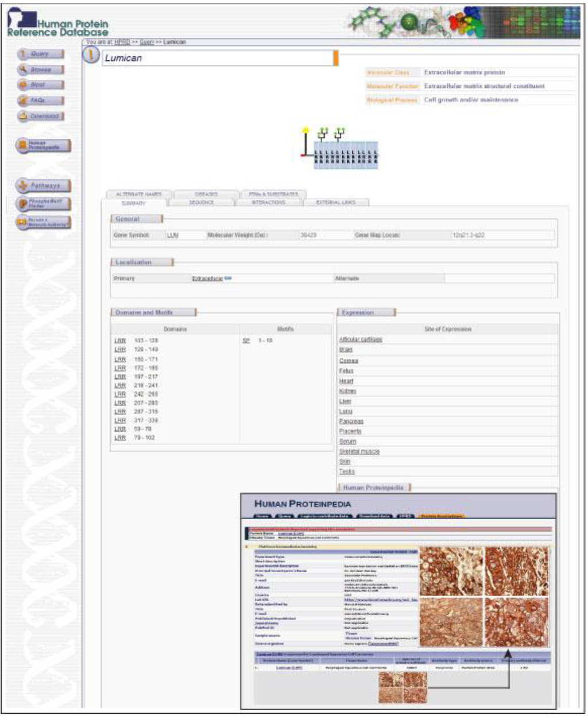Viewport: 588px width, 720px height.
Task: Click the Query breadcrumb link
Action: point(147,42)
